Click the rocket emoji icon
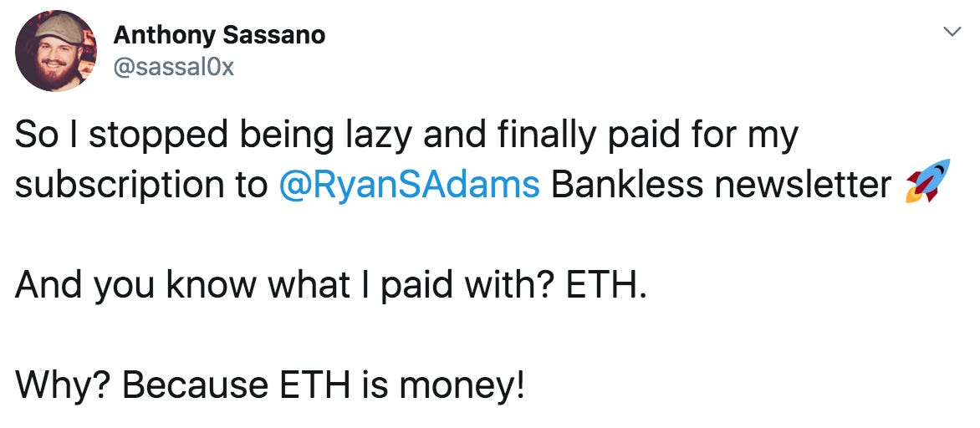Screen dimensions: 980x428 [x=927, y=182]
